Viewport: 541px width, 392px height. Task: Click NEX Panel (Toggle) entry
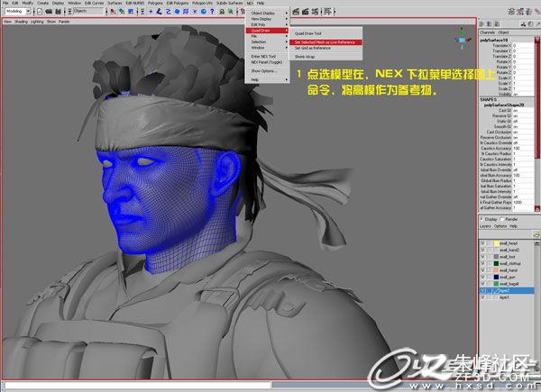pyautogui.click(x=268, y=62)
